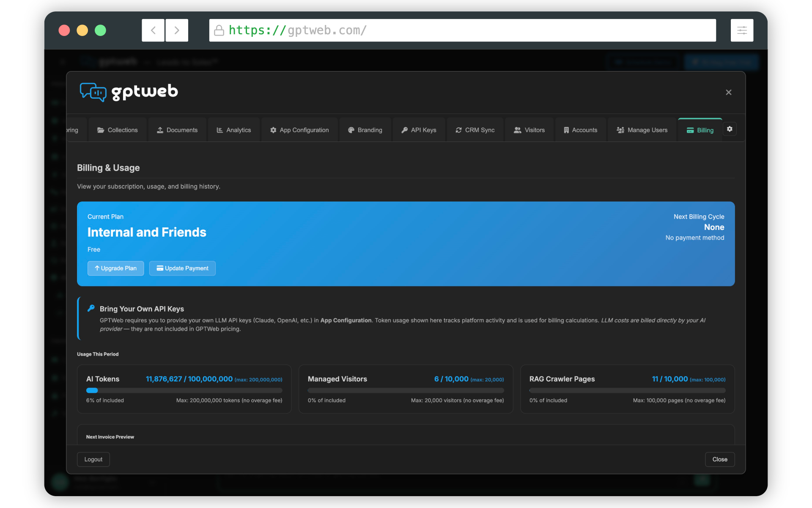Close the modal with the X icon

point(728,92)
